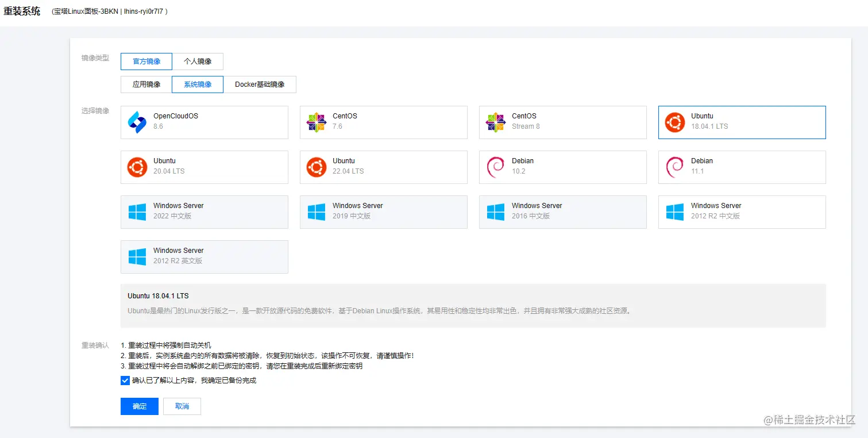
Task: Click the Ubuntu 22.04 LTS logo icon
Action: click(x=317, y=167)
